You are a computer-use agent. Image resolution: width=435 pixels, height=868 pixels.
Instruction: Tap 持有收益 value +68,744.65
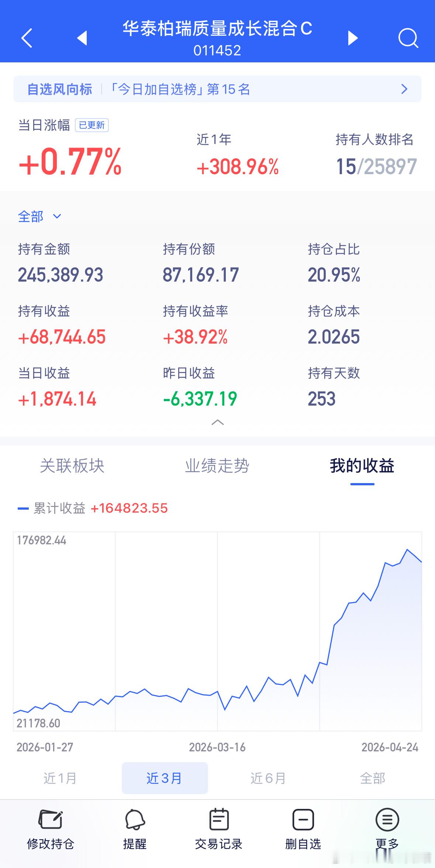62,337
